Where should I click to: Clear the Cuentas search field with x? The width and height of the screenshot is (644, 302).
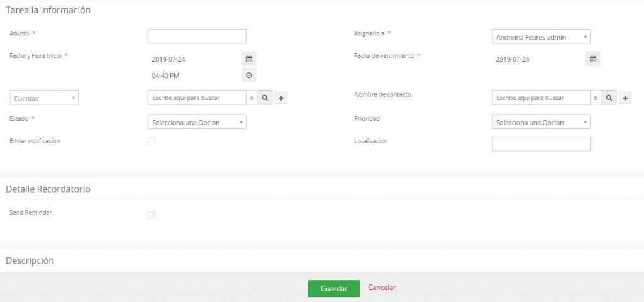point(252,98)
